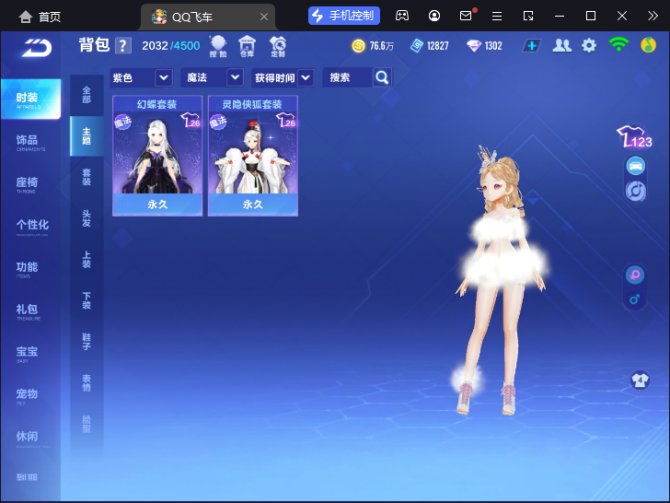Screen dimensions: 670x503
Task: Toggle the rotate character view icon
Action: point(635,191)
